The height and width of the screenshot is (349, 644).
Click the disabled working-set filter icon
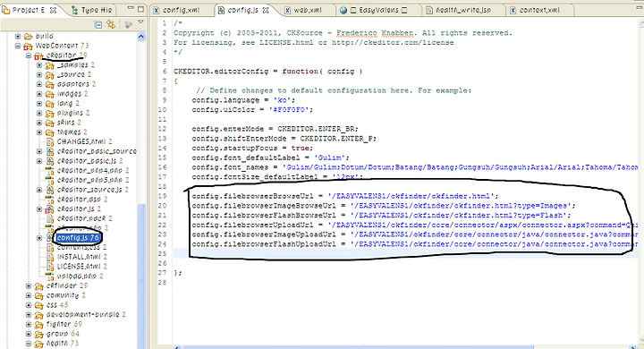click(129, 25)
